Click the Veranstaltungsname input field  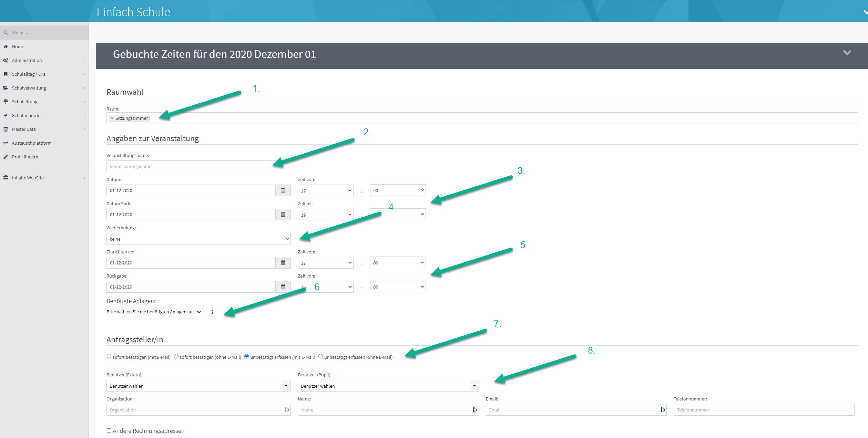point(197,166)
